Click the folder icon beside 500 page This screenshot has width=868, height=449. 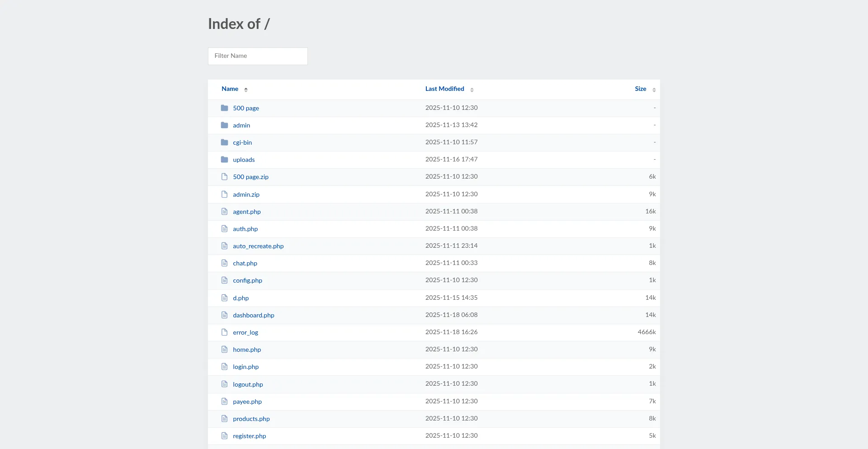pyautogui.click(x=224, y=108)
